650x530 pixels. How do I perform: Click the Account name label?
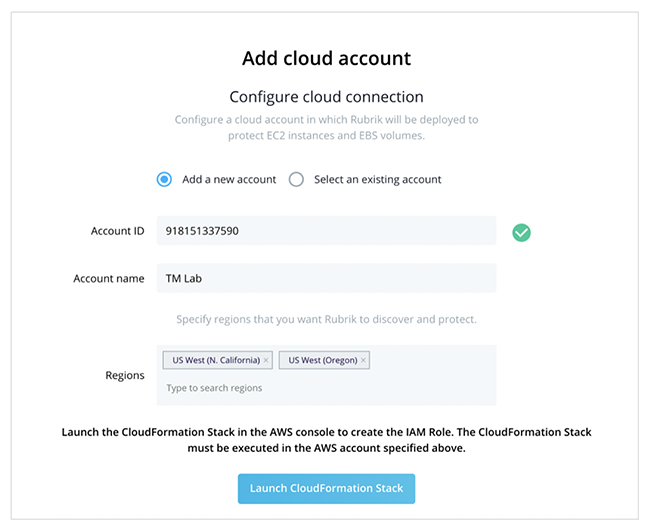pyautogui.click(x=109, y=278)
